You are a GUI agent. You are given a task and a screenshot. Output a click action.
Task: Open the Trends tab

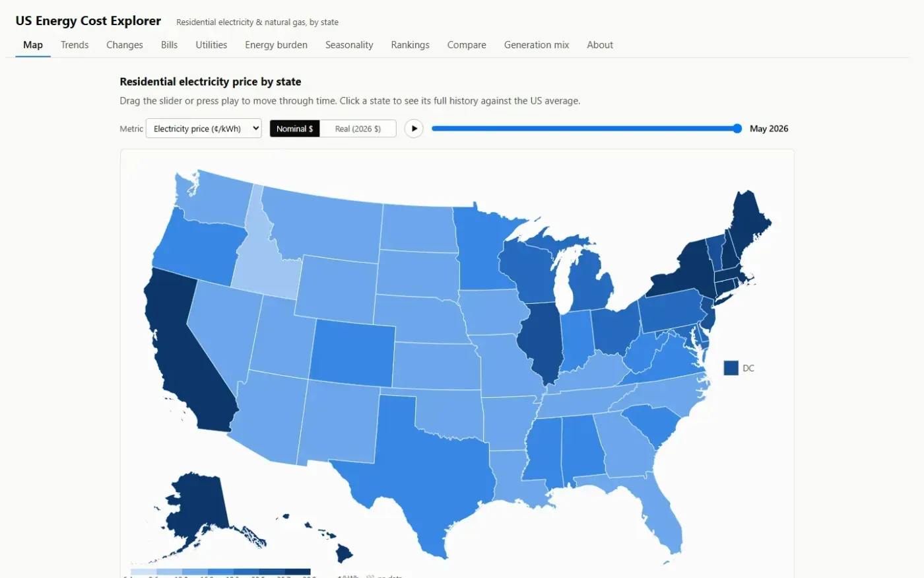coord(75,45)
